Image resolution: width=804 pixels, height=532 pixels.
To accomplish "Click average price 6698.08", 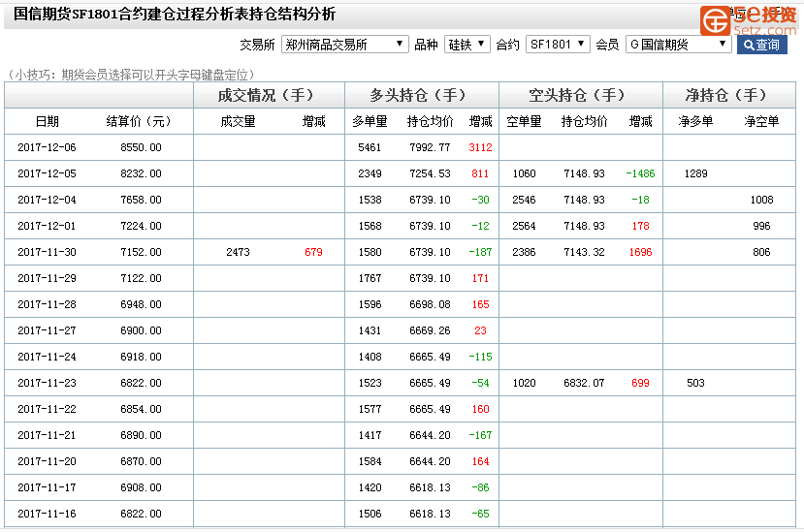I will pyautogui.click(x=430, y=304).
